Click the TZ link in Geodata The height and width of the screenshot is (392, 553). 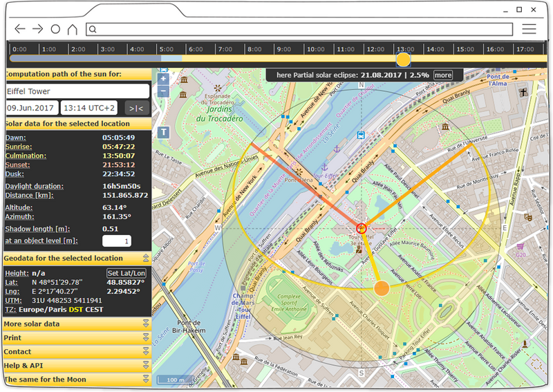(10, 310)
